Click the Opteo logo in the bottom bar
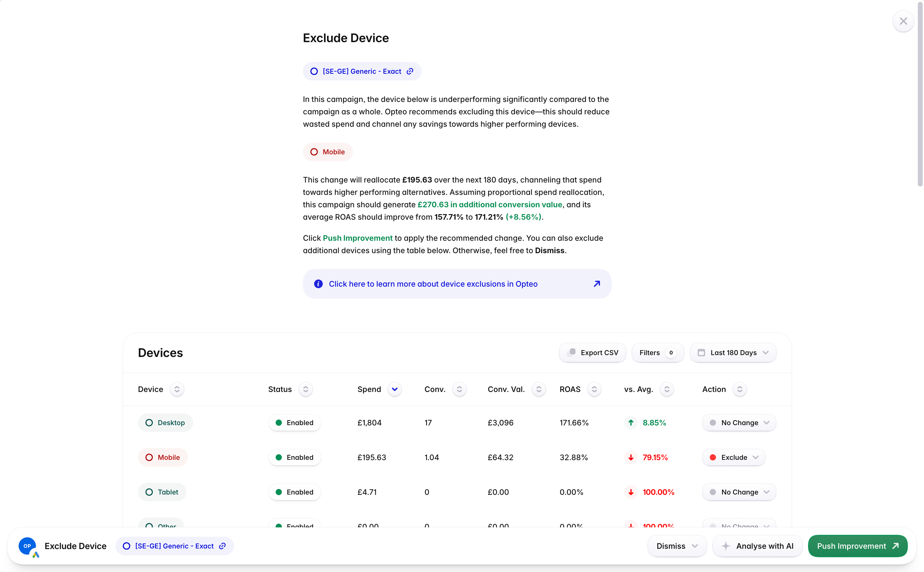Screen dimensions: 924x572 pyautogui.click(x=28, y=546)
